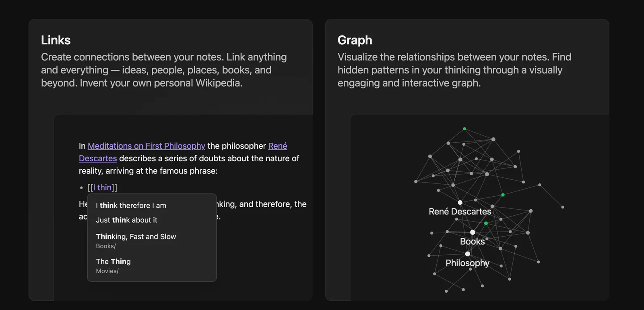Follow the René link
644x310 pixels.
278,146
